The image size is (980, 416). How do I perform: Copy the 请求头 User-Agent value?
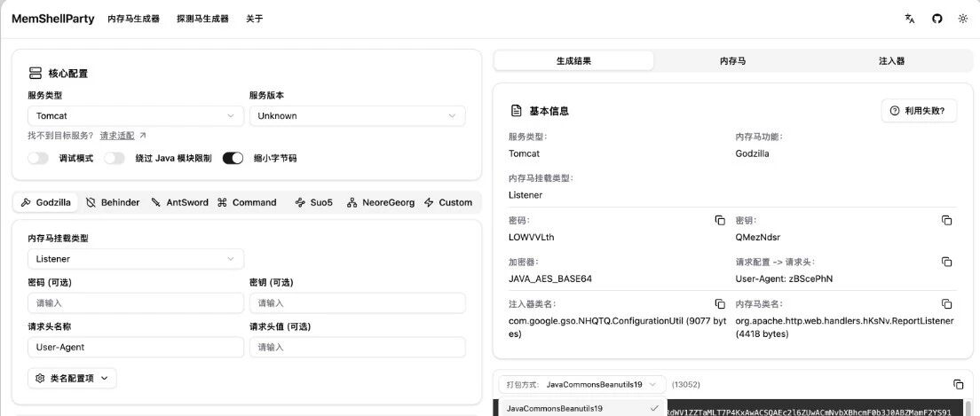[x=947, y=263]
